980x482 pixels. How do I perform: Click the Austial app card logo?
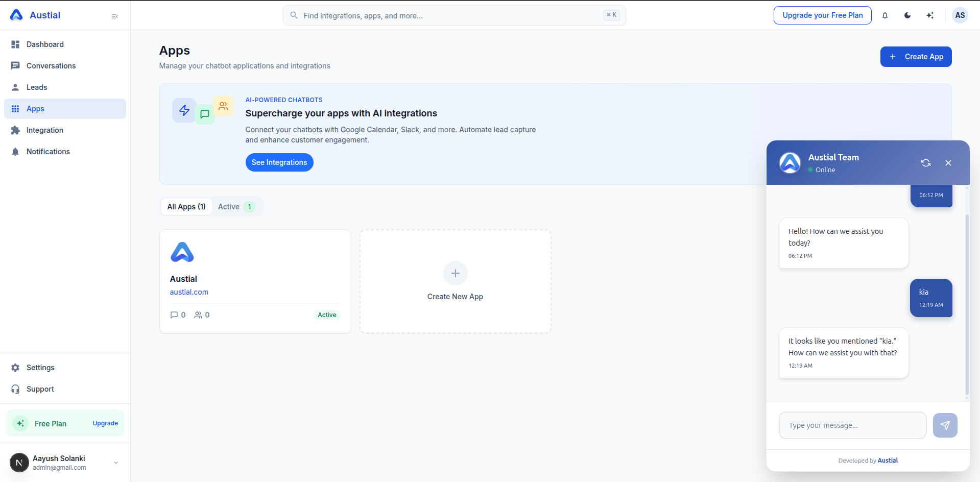pyautogui.click(x=182, y=252)
